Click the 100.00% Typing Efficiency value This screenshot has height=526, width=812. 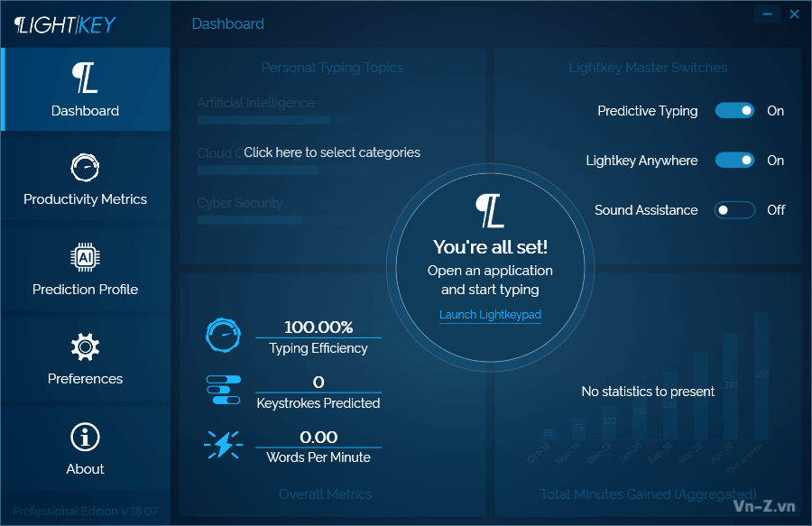[x=318, y=328]
